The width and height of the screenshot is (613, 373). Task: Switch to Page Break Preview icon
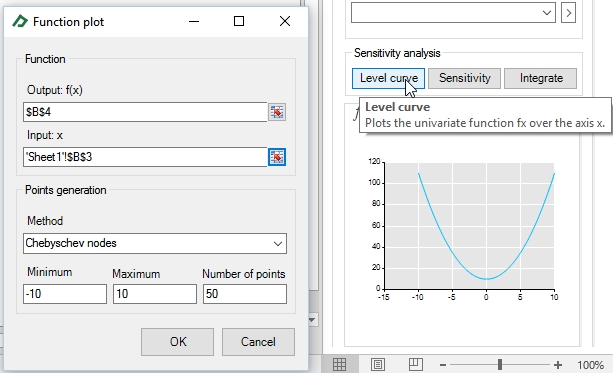pos(416,364)
